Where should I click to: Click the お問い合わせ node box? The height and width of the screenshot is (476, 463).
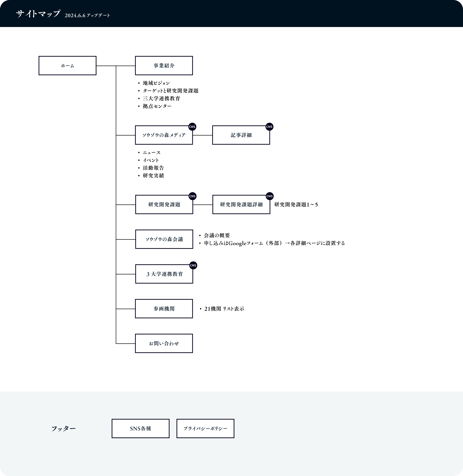(x=164, y=343)
